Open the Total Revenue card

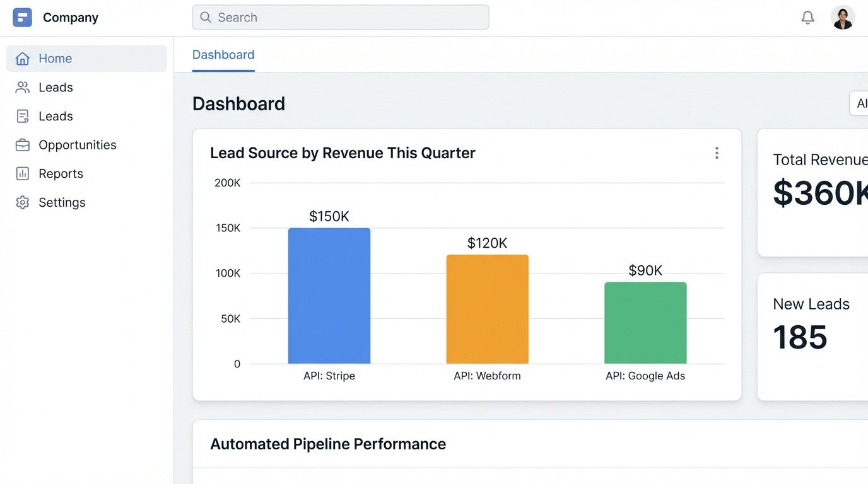click(814, 192)
